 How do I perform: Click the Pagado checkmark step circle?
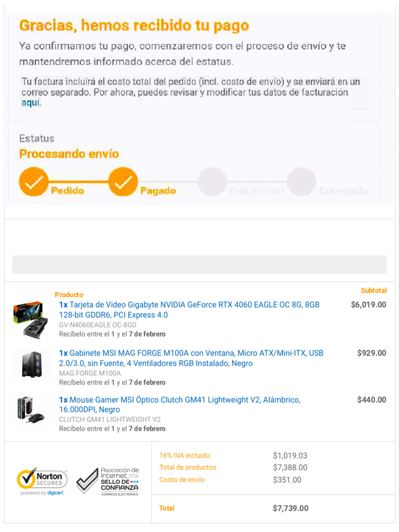coord(123,181)
